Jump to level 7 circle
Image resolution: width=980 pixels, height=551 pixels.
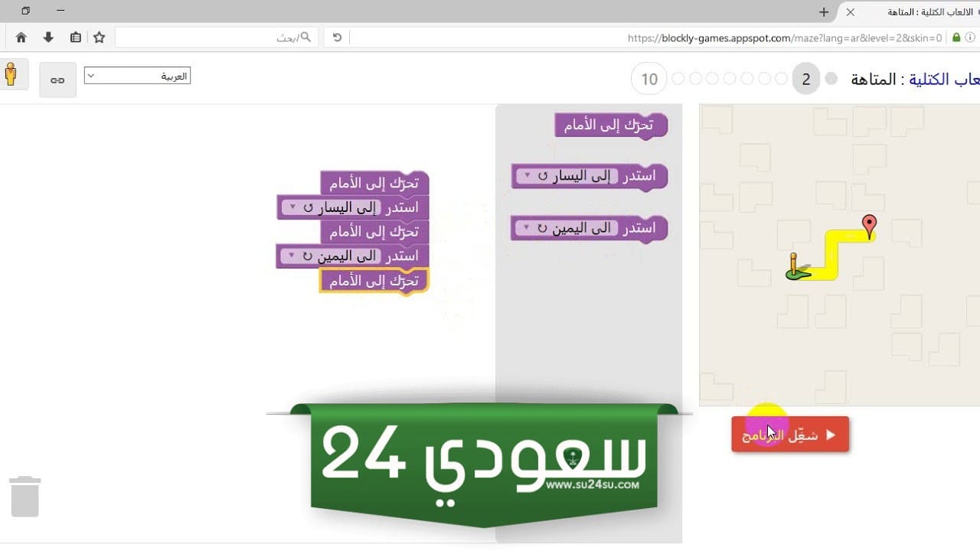point(713,79)
